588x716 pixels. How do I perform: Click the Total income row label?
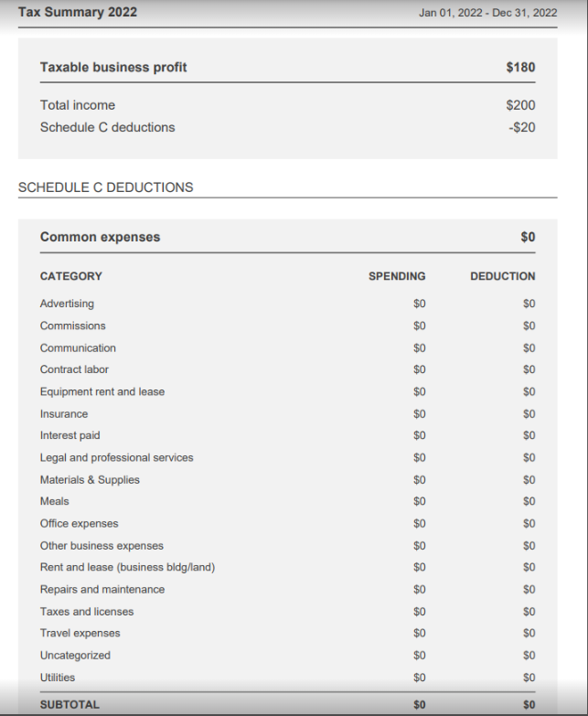pyautogui.click(x=78, y=105)
